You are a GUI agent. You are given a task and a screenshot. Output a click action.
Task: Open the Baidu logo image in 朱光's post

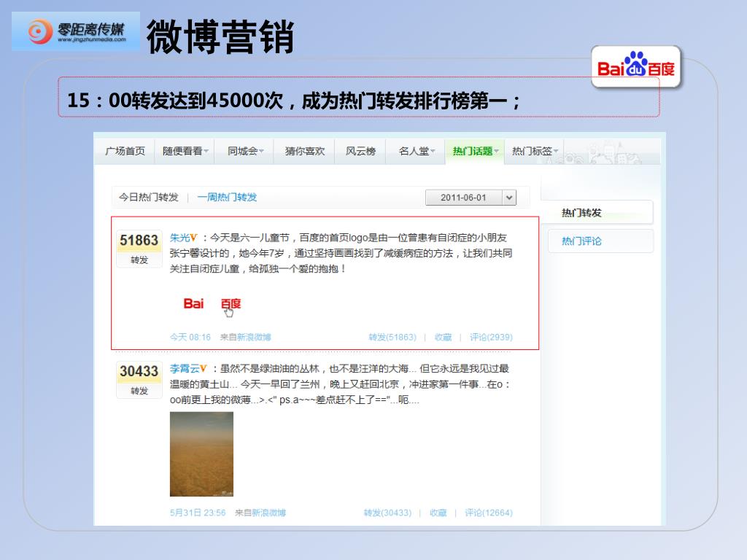pyautogui.click(x=212, y=304)
